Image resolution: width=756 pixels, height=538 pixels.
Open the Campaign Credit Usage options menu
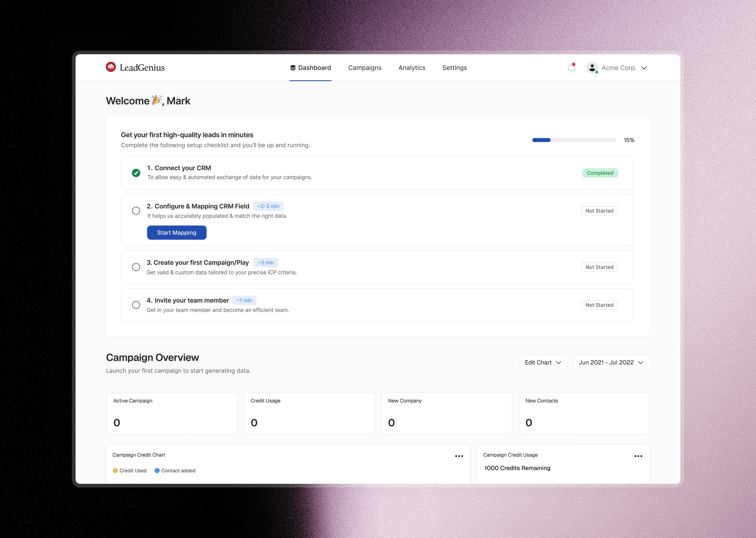coord(638,456)
